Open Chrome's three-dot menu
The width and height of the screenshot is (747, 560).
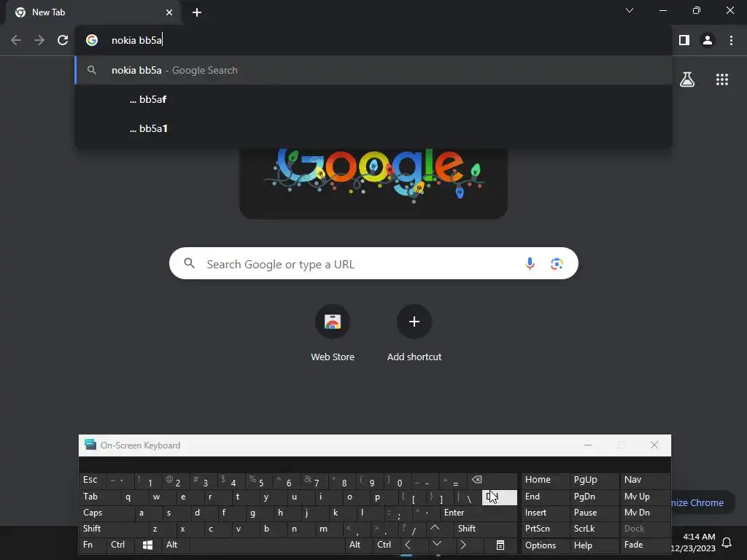731,40
